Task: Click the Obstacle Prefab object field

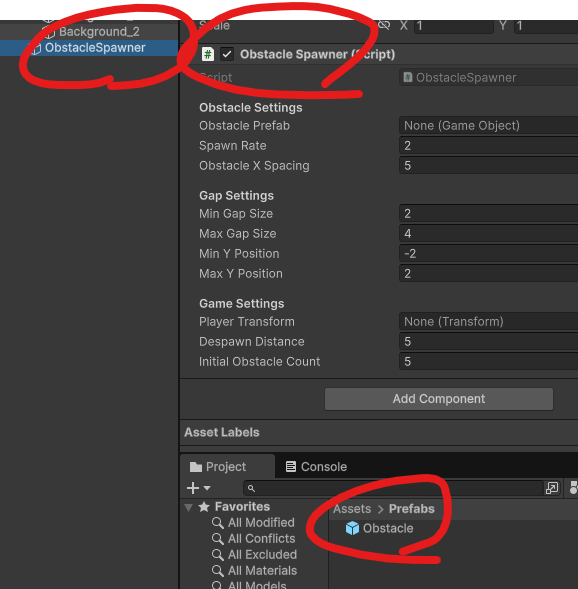Action: pyautogui.click(x=488, y=125)
